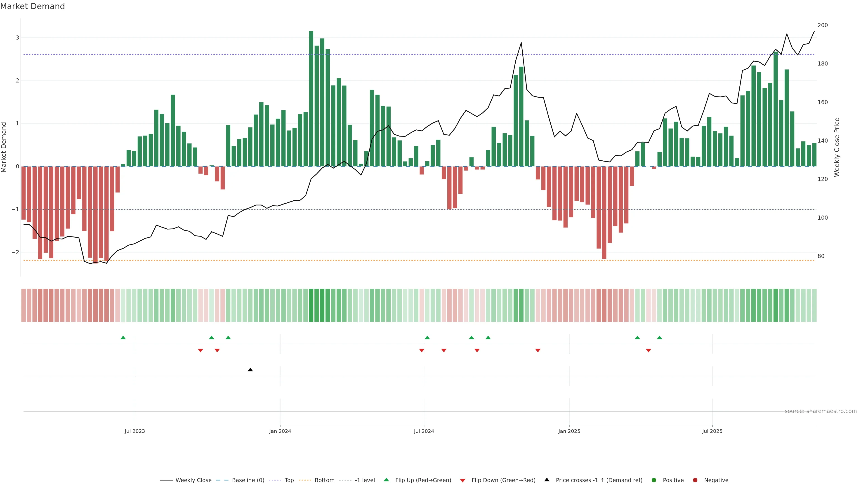Viewport: 868px width, 488px height.
Task: Click the leftmost red flip-down triangle marker
Action: [200, 351]
